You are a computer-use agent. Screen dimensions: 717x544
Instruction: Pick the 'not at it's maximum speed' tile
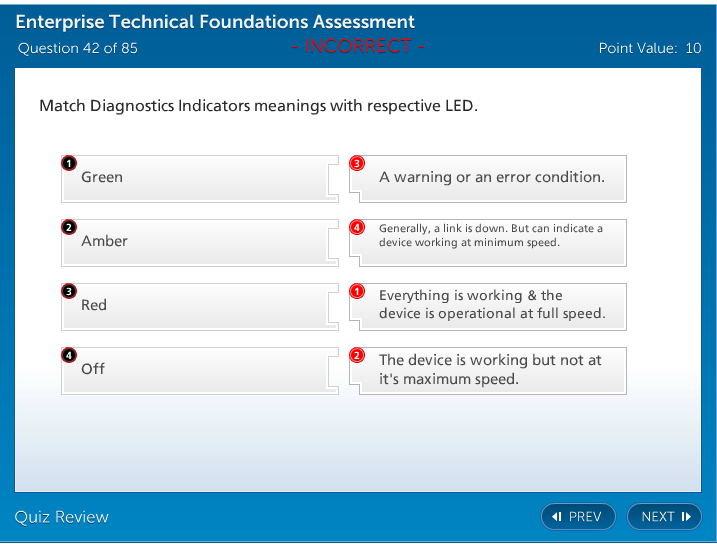pos(492,370)
